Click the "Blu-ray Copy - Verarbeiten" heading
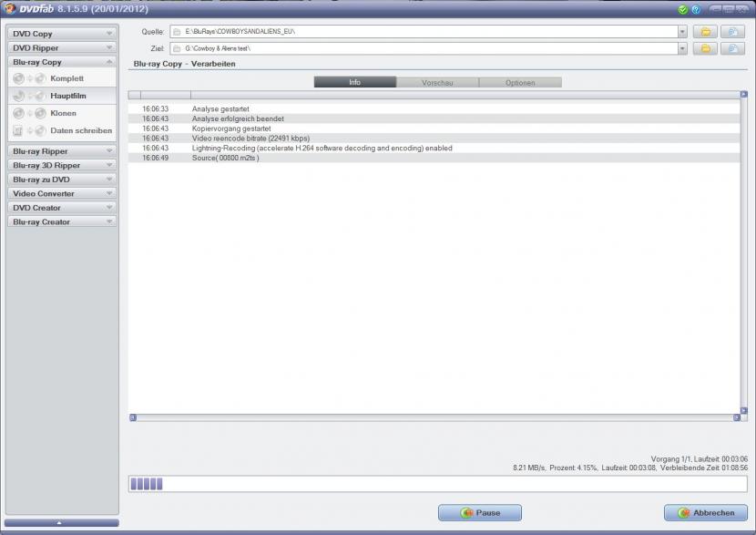The height and width of the screenshot is (535, 756). 185,64
